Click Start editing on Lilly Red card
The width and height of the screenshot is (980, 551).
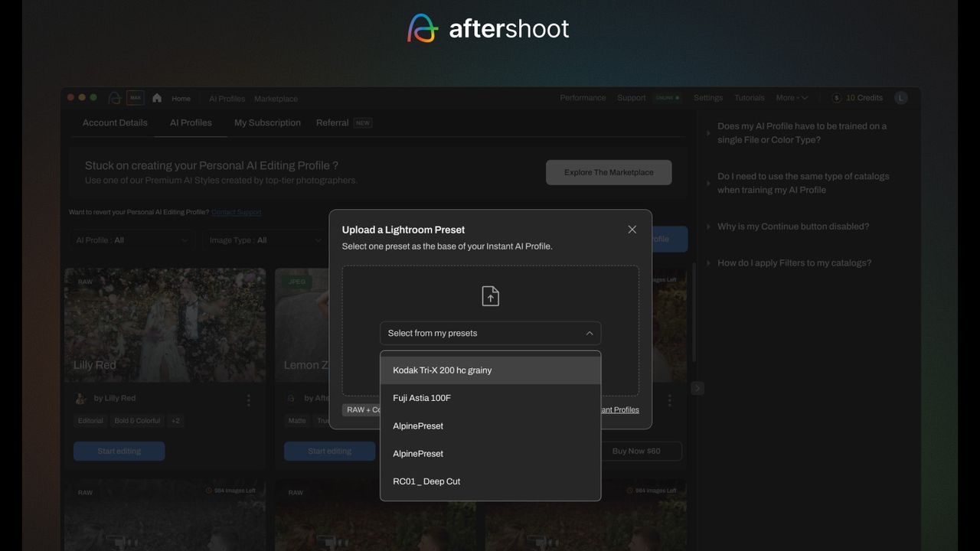[x=119, y=451]
